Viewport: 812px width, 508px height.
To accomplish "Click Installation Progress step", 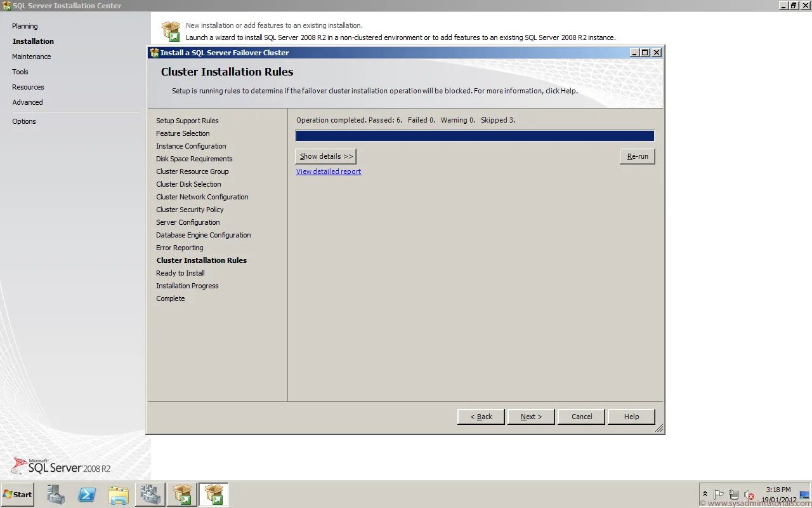I will click(x=187, y=286).
